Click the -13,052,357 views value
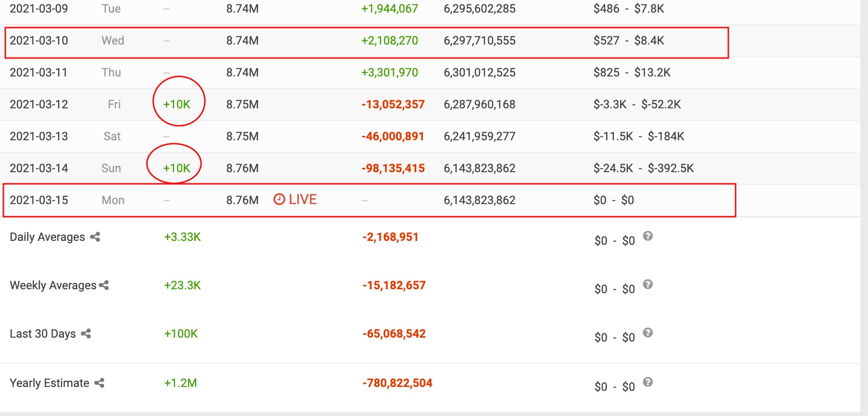 pyautogui.click(x=393, y=104)
